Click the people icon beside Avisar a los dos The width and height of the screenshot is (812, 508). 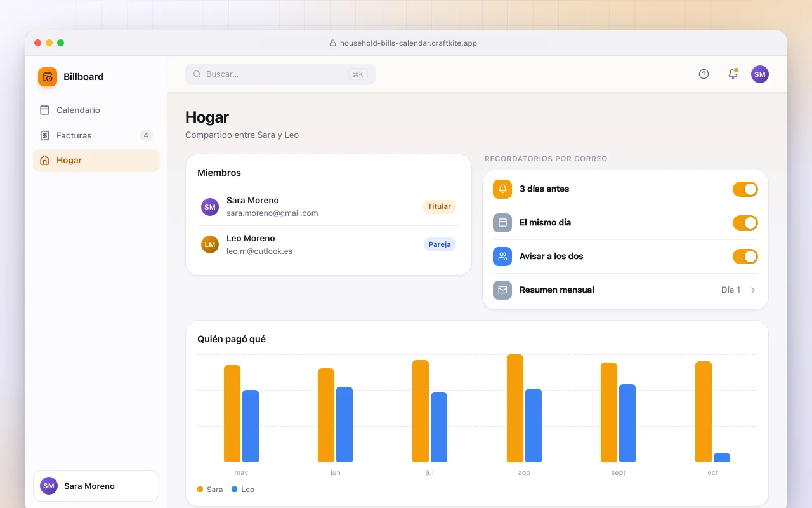tap(502, 257)
